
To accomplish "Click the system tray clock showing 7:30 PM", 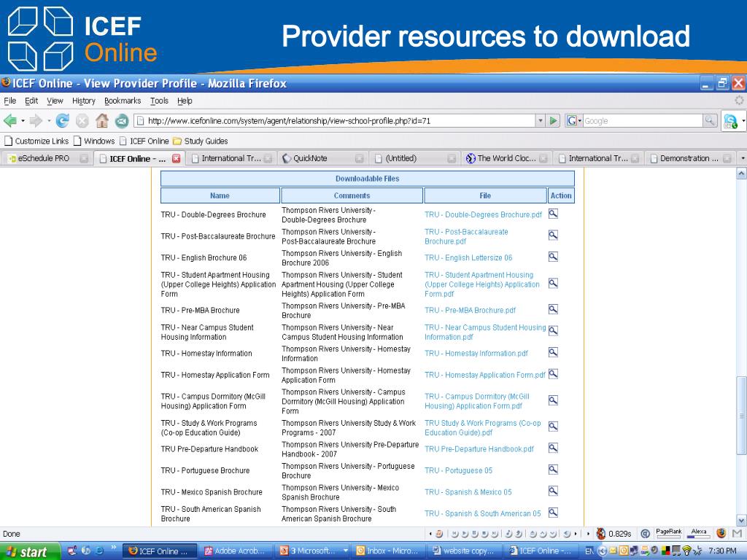I will (x=722, y=551).
